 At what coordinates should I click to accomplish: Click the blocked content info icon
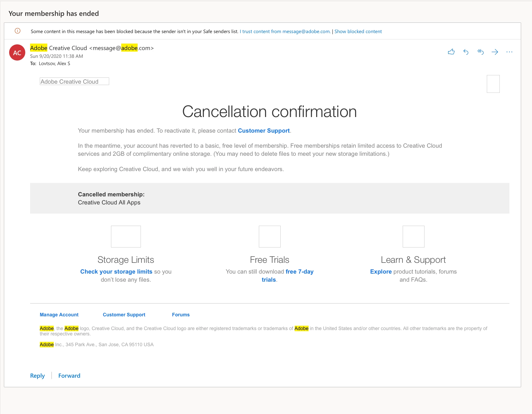point(17,31)
